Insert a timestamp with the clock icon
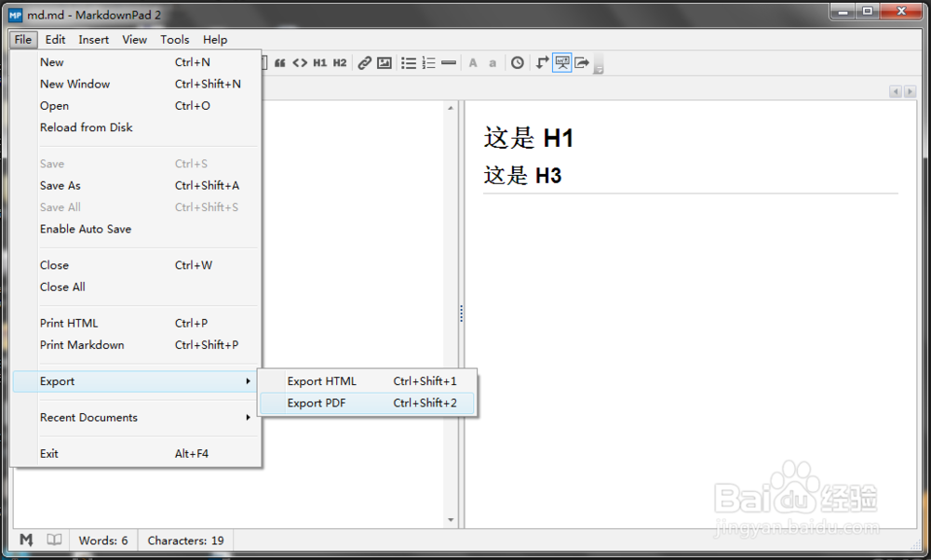931x560 pixels. 517,63
